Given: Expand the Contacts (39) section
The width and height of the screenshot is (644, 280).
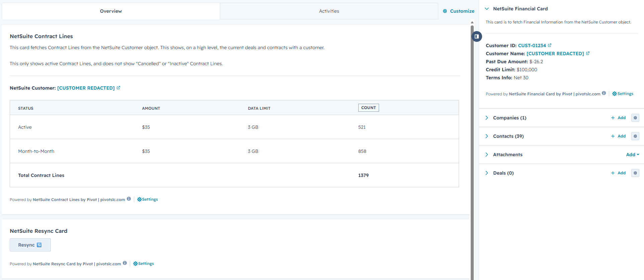Looking at the screenshot, I should pos(487,136).
